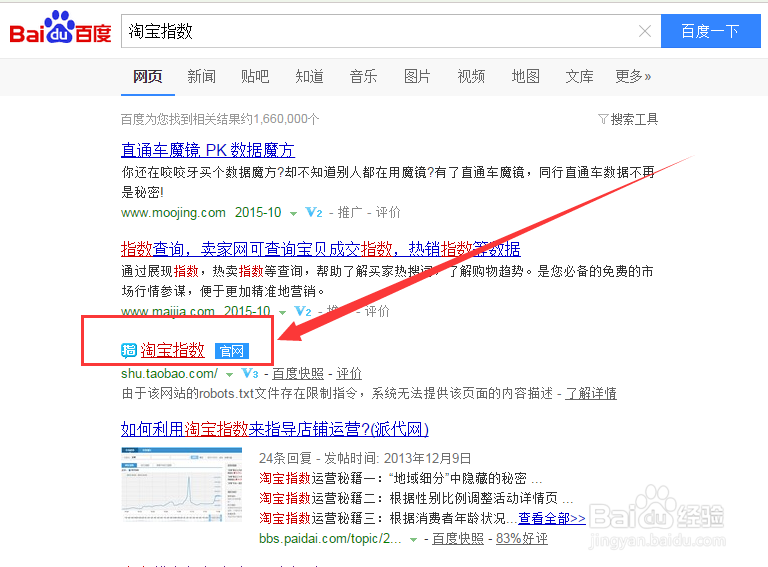The height and width of the screenshot is (567, 768).
Task: Click the V3 badge beside shu.taobao.com
Action: click(x=250, y=374)
